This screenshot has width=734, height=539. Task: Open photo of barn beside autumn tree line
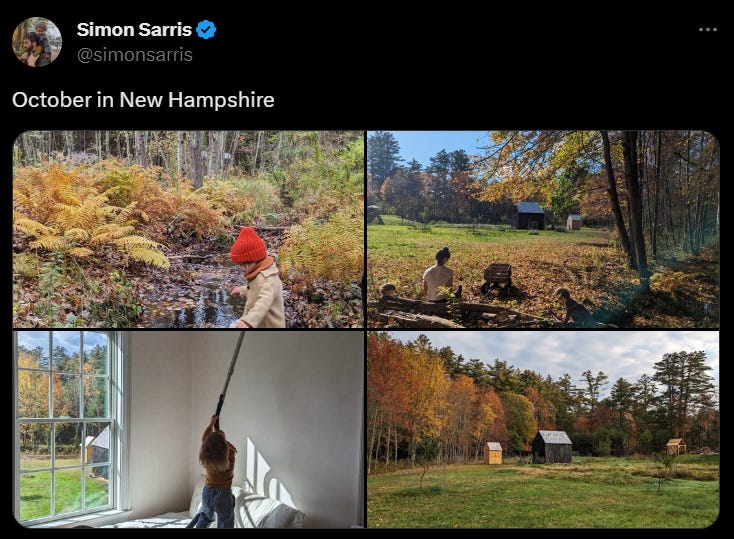click(543, 429)
